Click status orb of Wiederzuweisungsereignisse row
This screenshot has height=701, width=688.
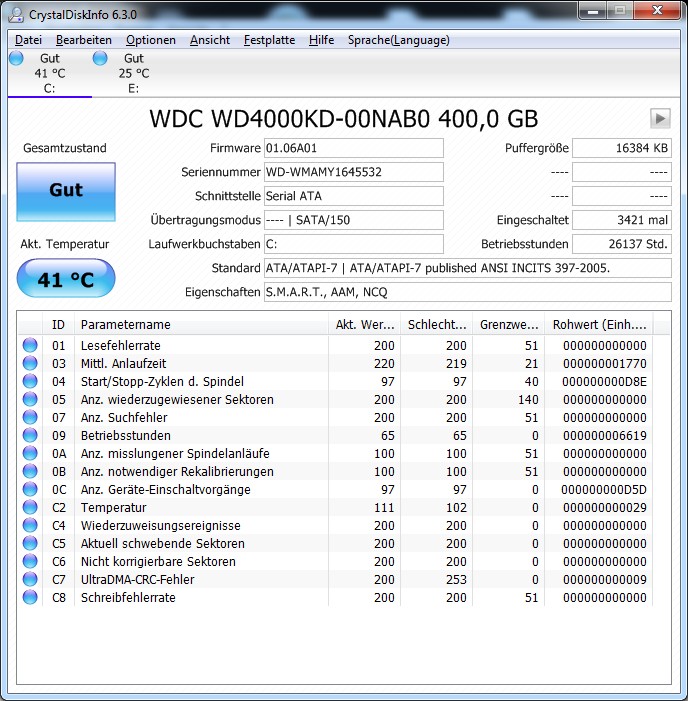tap(30, 525)
